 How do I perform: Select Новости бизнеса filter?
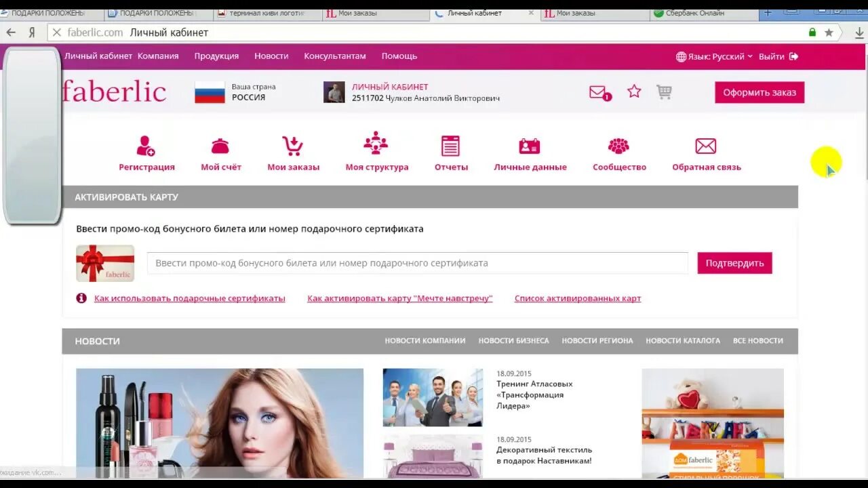tap(513, 341)
